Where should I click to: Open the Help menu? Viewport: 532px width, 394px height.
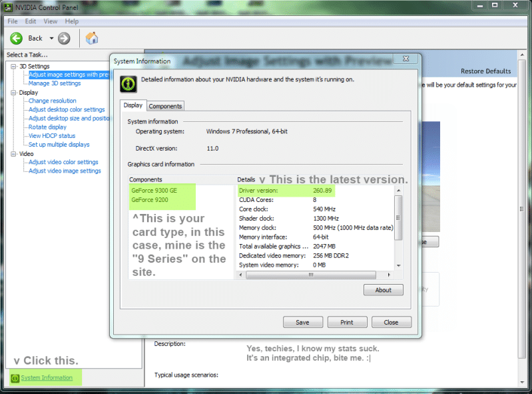pyautogui.click(x=72, y=21)
